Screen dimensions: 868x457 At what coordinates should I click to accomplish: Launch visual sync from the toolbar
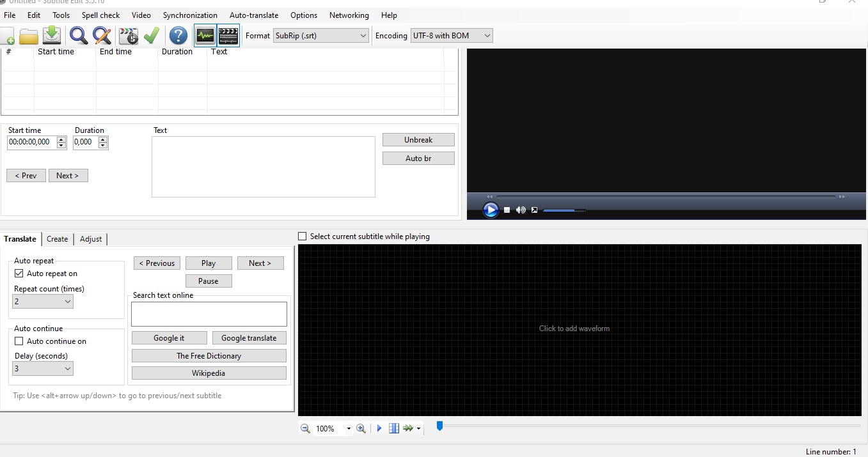(x=127, y=36)
